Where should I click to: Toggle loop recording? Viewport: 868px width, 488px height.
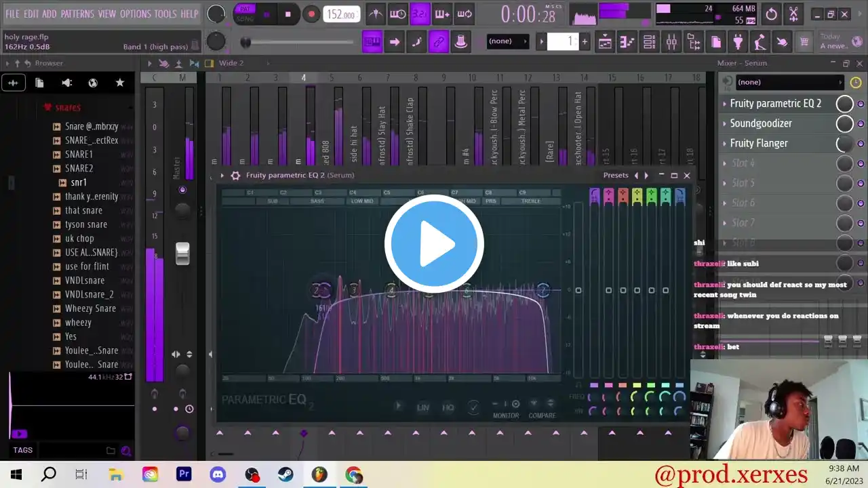[465, 14]
